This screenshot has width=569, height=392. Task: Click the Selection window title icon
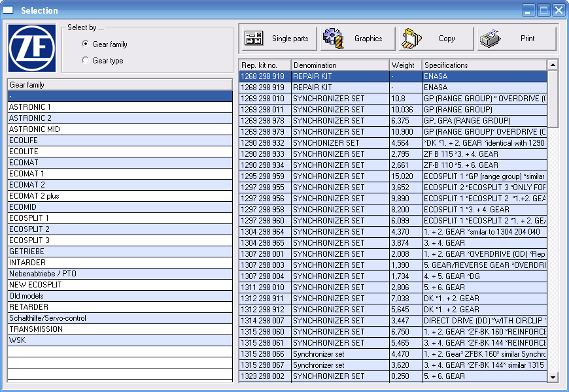(8, 10)
